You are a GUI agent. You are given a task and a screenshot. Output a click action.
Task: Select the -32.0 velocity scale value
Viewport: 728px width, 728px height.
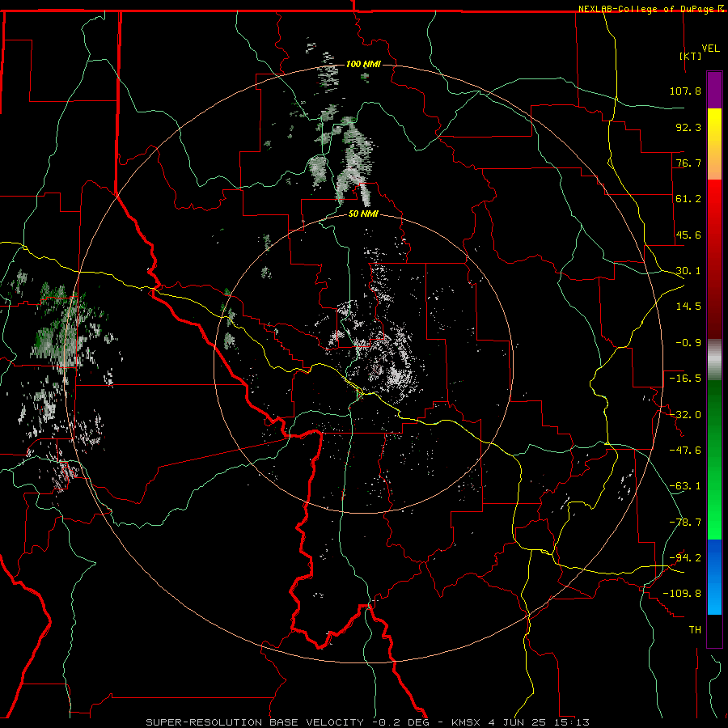pyautogui.click(x=685, y=415)
